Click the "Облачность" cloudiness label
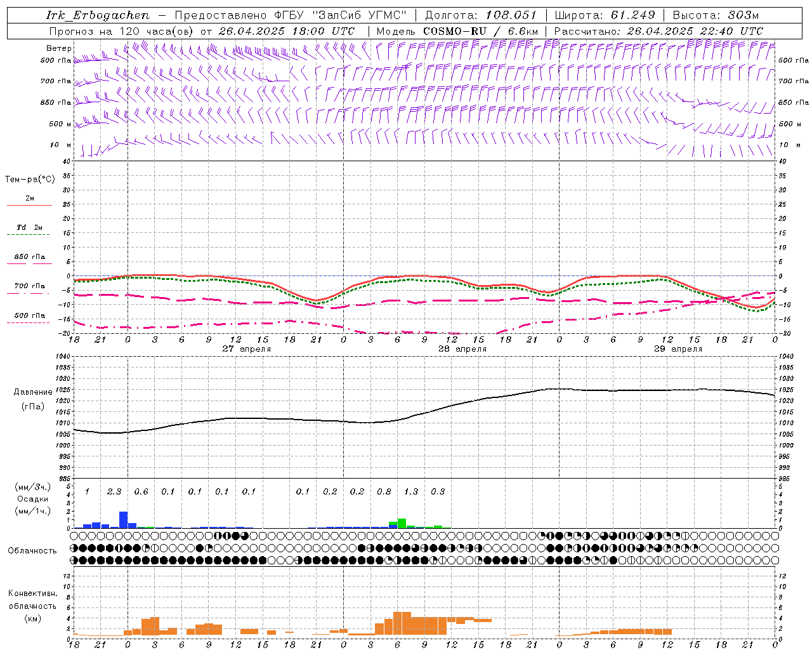The height and width of the screenshot is (650, 812). [x=32, y=550]
